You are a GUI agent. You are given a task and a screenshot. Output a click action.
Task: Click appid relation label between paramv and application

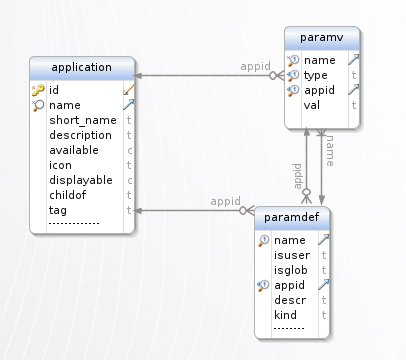click(x=255, y=66)
